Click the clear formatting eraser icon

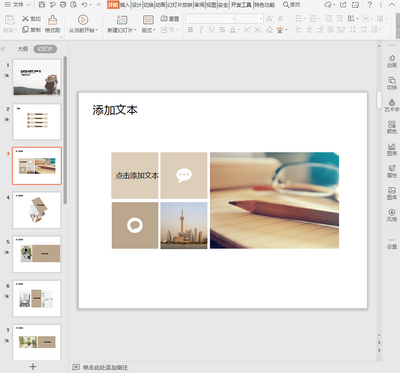[269, 30]
